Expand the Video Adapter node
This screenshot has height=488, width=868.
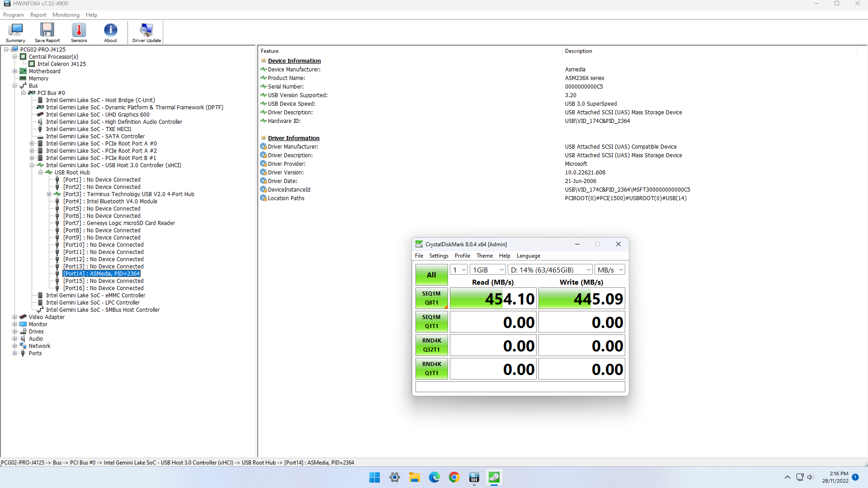click(x=14, y=317)
